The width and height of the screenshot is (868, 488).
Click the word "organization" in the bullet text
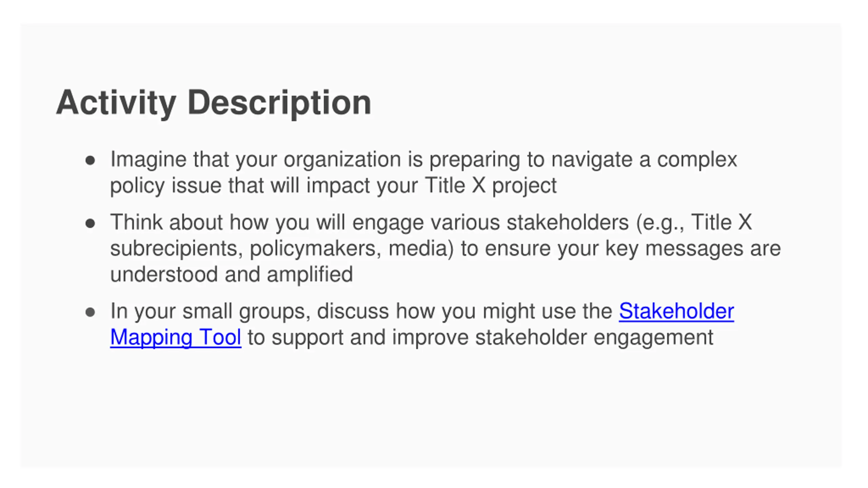[342, 160]
